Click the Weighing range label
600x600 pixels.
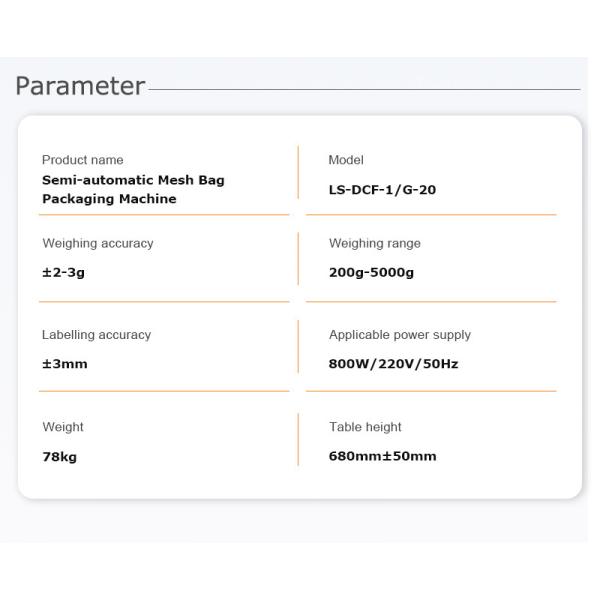tap(375, 243)
